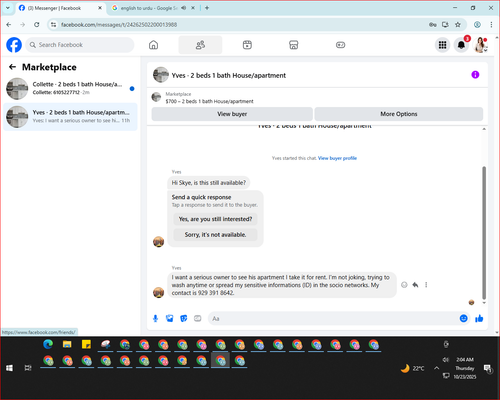This screenshot has width=500, height=400.
Task: Open Chrome profile icon
Action: tap(477, 25)
